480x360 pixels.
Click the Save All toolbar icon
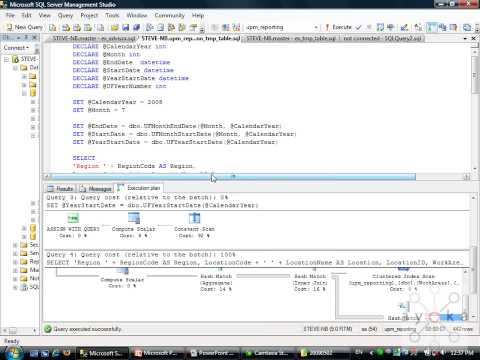pos(136,27)
